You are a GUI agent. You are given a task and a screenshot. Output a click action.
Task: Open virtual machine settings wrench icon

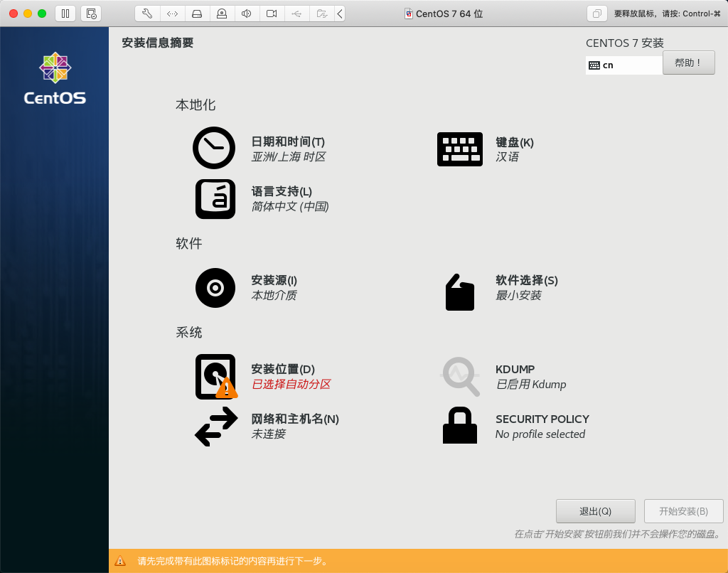[147, 14]
